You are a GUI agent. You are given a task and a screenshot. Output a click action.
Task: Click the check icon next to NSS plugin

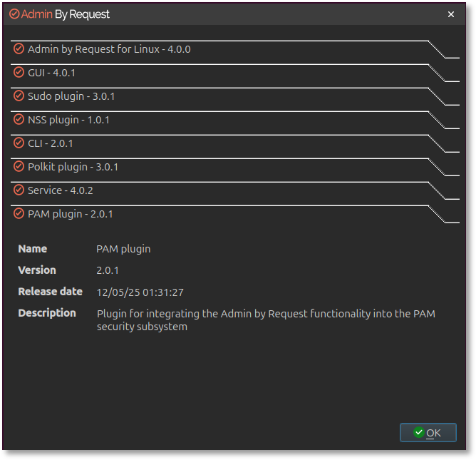(x=19, y=120)
